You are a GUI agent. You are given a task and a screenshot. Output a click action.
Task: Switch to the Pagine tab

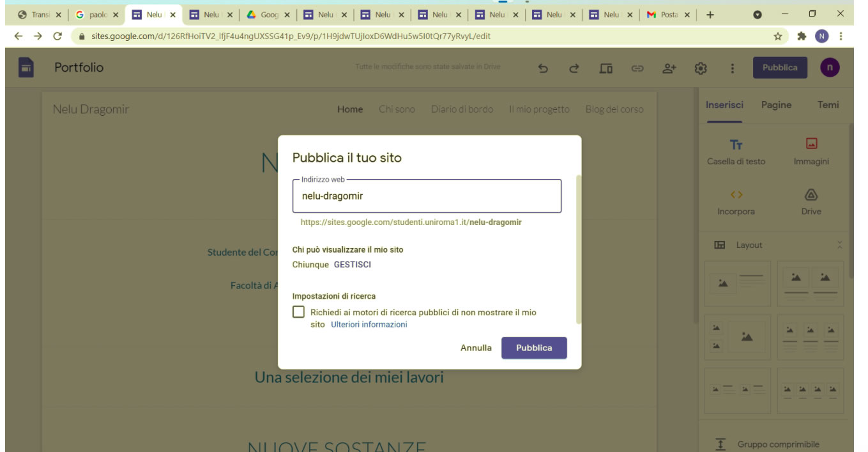tap(776, 105)
